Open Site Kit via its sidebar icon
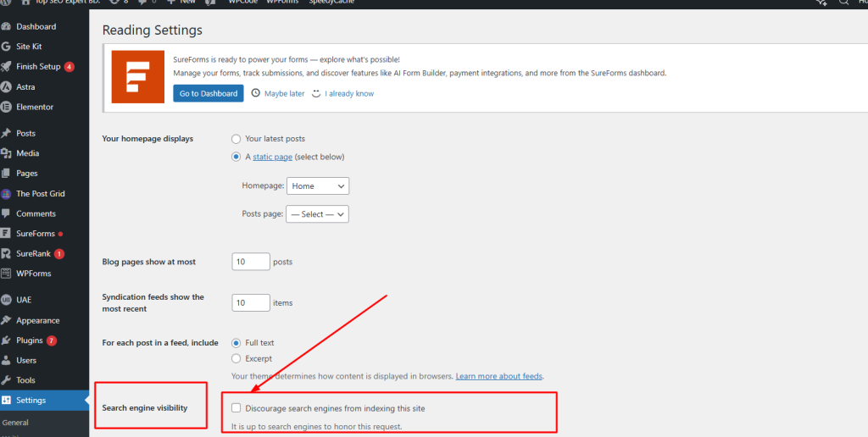 [x=7, y=47]
